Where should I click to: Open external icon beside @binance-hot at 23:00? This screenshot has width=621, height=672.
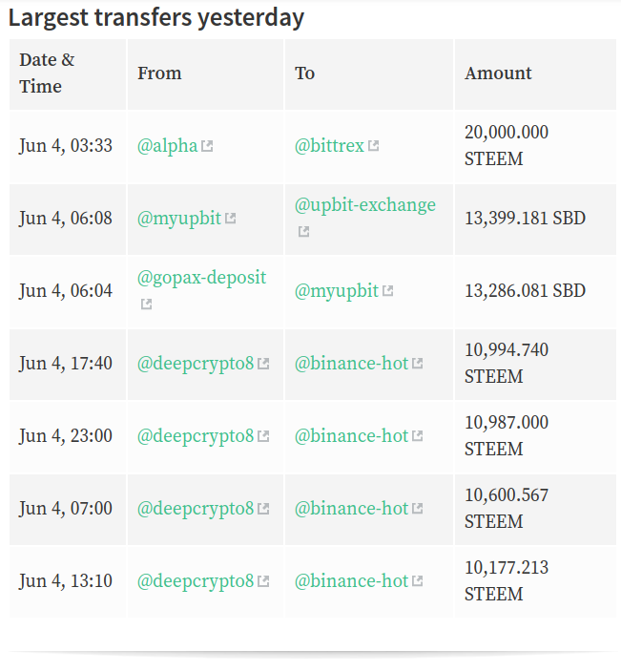point(418,436)
